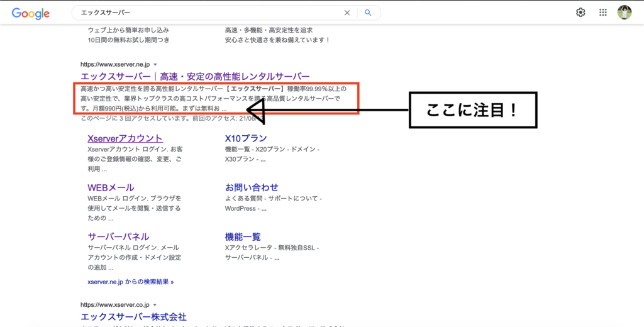Screen dimensions: 644x327
Task: Click xserver.ne.jp からの検索結果 » link
Action: click(x=131, y=282)
